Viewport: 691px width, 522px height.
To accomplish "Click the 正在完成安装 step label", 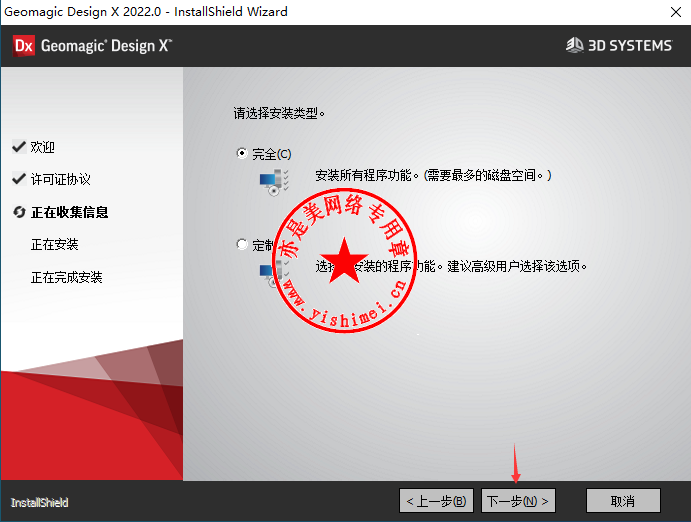I will pyautogui.click(x=66, y=278).
